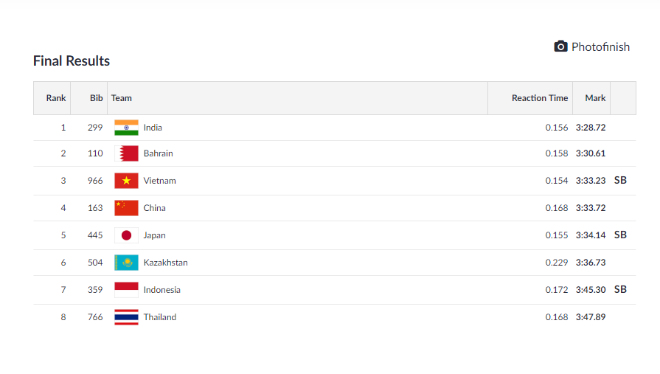This screenshot has width=660, height=374.
Task: Click the Final Results heading
Action: click(72, 61)
